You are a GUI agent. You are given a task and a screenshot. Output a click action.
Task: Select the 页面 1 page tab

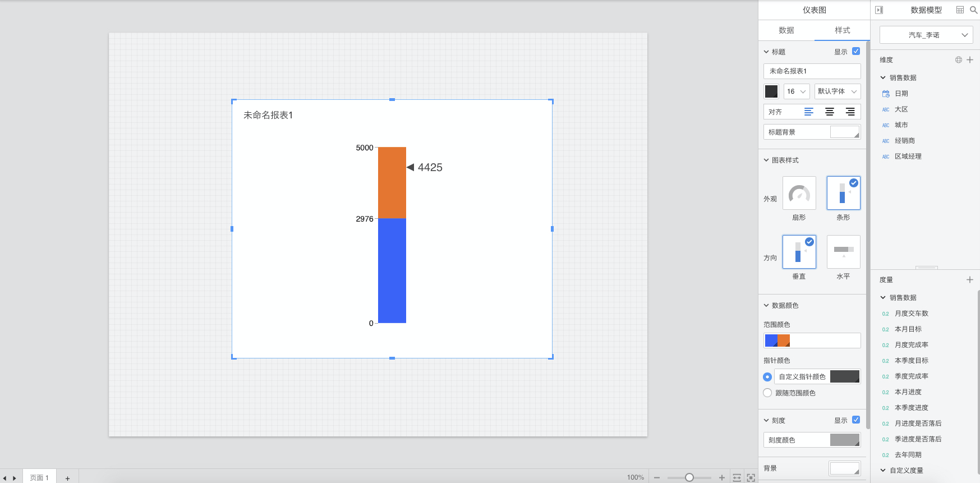pos(39,477)
